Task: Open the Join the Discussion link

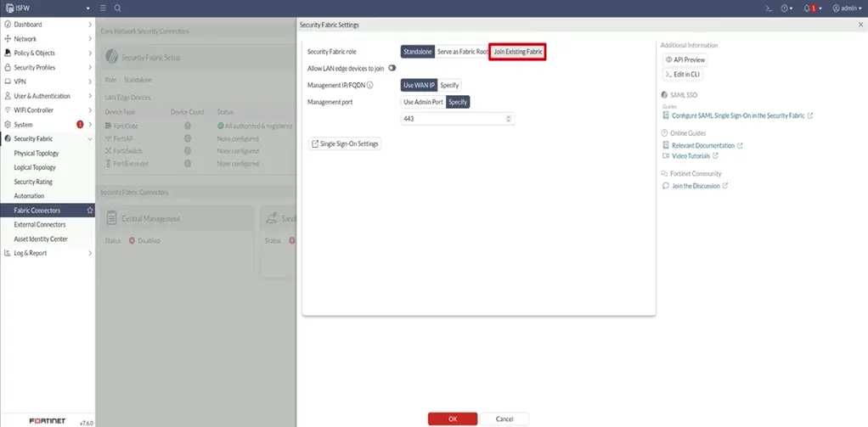Action: [x=696, y=186]
